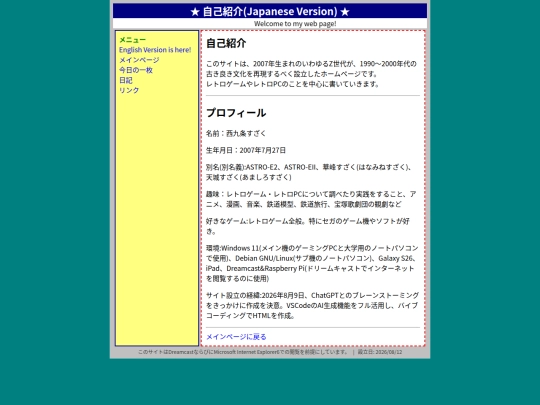Click the Welcome to my web page! text
The height and width of the screenshot is (405, 540).
tap(295, 24)
